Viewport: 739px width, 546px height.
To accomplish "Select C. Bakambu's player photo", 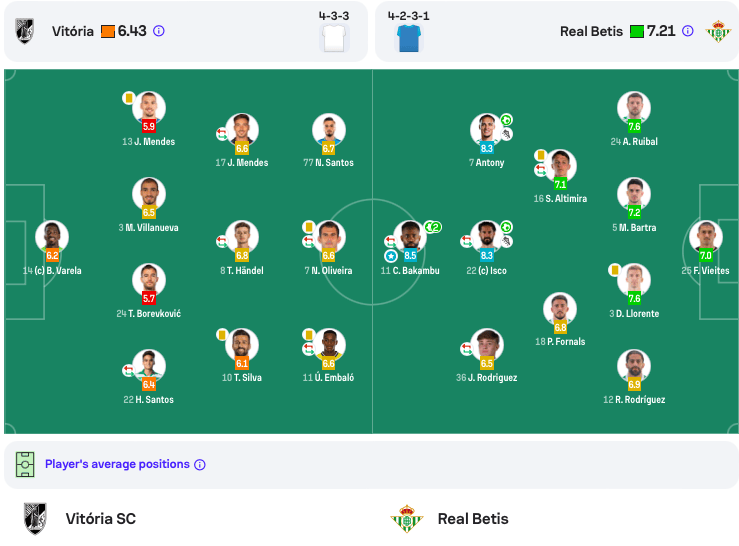I will pos(410,236).
